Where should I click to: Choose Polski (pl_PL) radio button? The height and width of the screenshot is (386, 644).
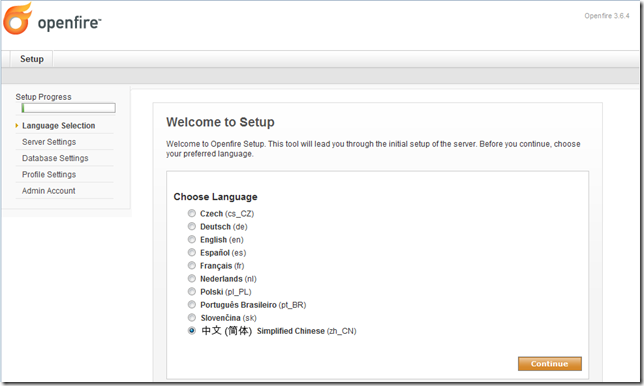192,292
